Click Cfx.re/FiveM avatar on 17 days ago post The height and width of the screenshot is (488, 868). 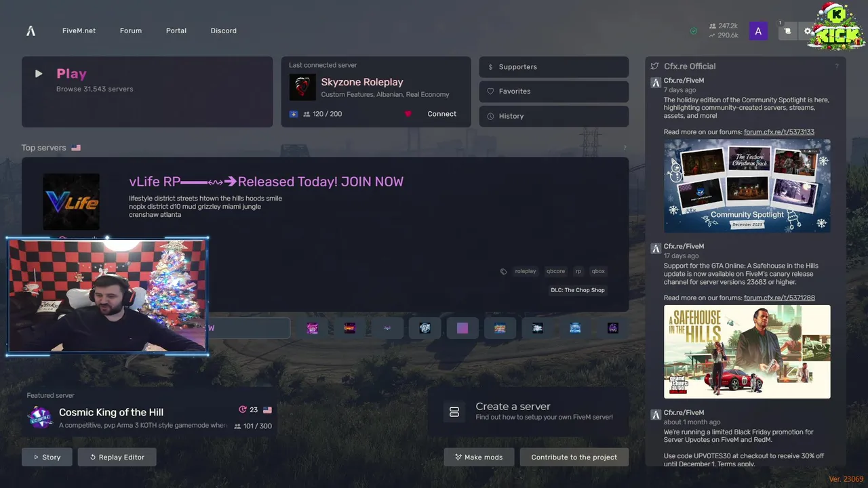656,249
